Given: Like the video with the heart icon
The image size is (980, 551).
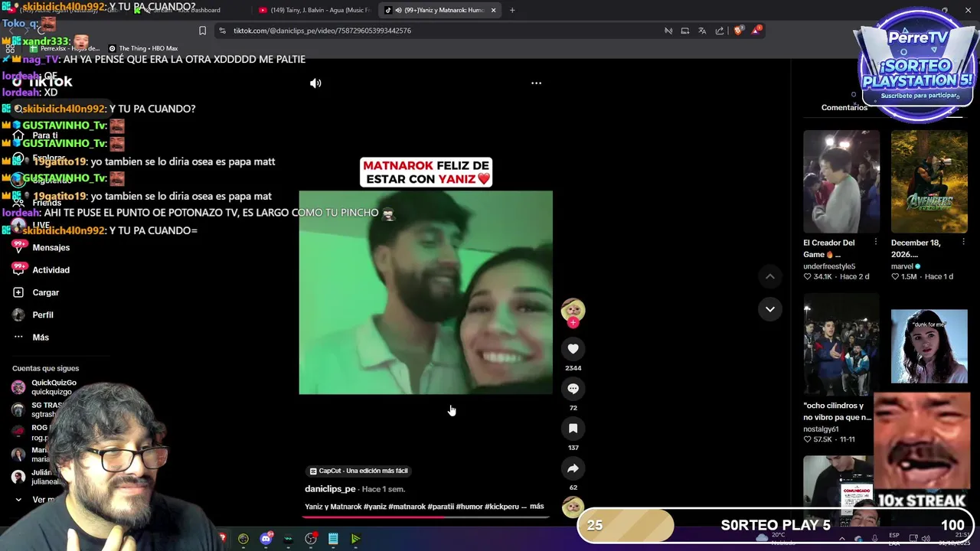Looking at the screenshot, I should coord(573,349).
